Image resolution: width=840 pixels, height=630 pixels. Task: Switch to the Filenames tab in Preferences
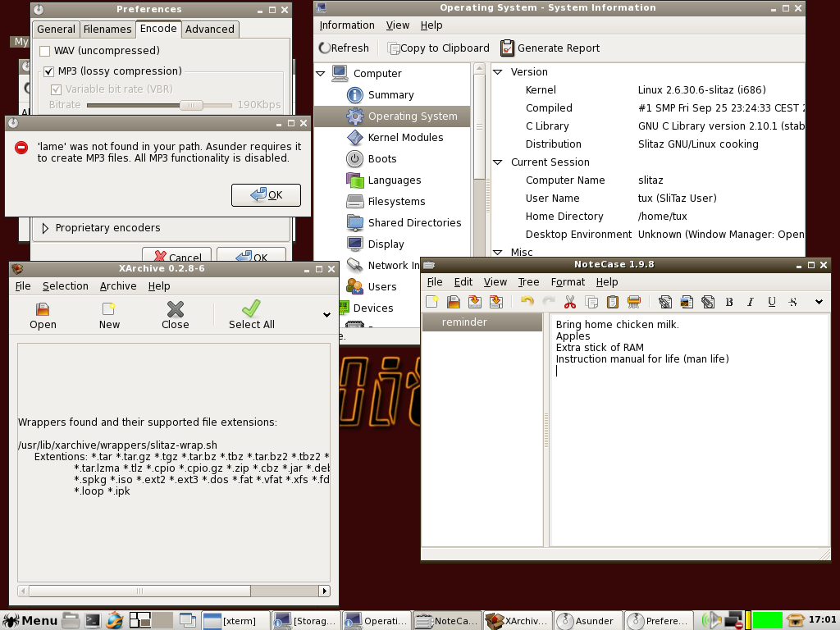click(107, 30)
